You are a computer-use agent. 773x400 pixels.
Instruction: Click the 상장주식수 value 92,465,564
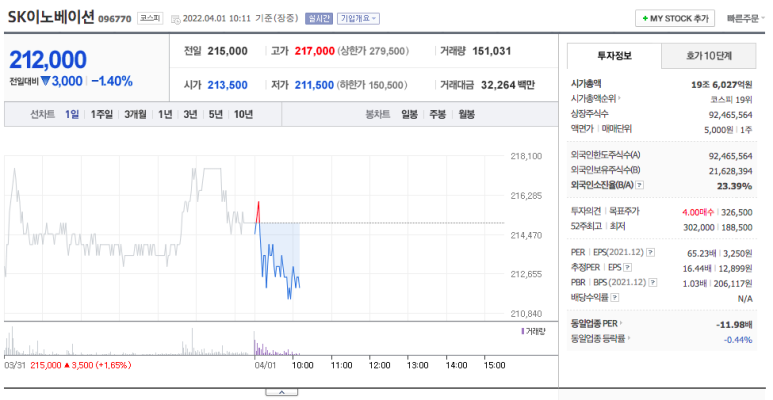pyautogui.click(x=731, y=115)
